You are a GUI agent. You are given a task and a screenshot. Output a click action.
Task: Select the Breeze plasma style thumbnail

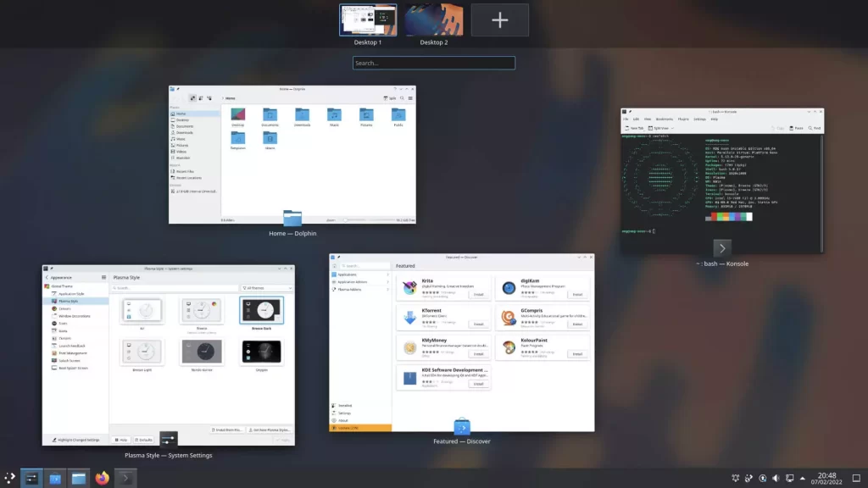tap(202, 310)
